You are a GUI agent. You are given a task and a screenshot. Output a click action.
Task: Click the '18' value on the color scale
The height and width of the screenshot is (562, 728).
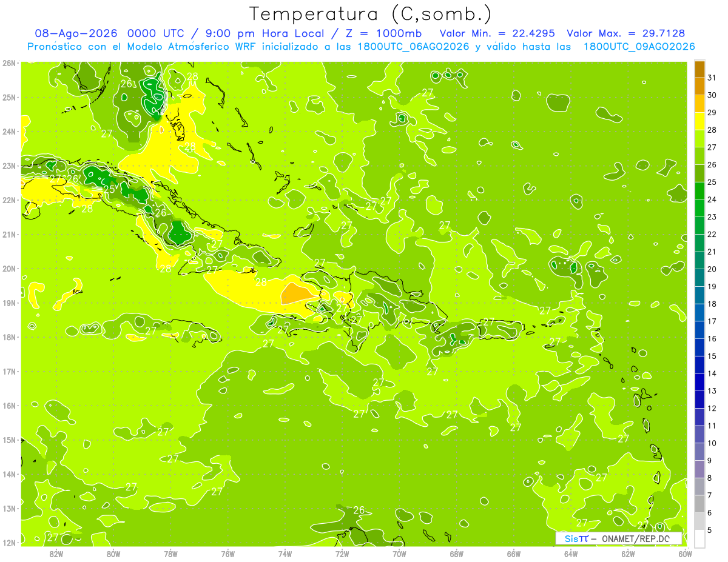pos(712,304)
